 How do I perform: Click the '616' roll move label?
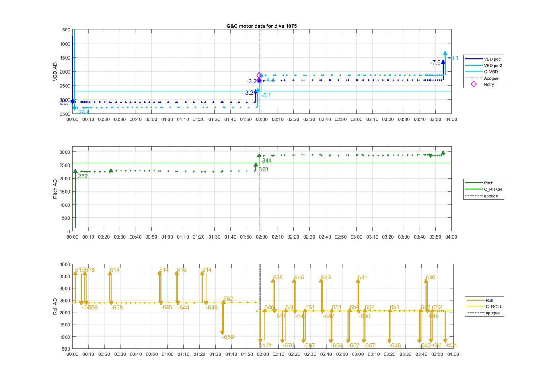point(181,270)
